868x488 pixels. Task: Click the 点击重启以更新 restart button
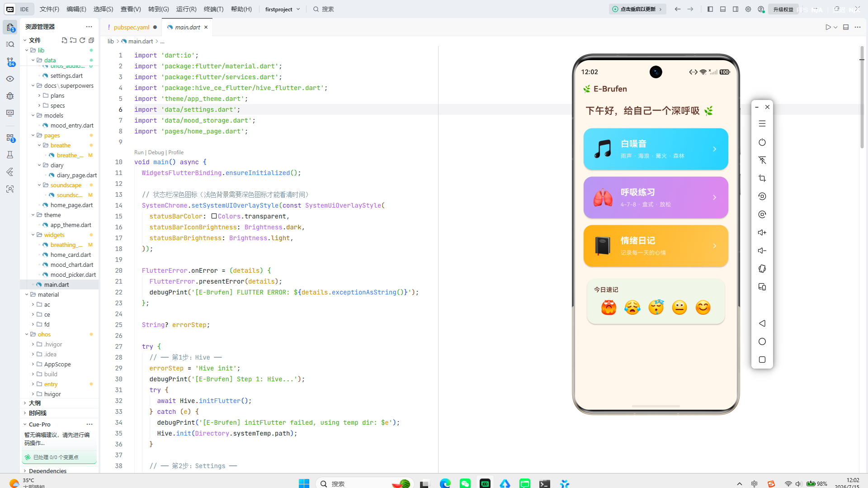pos(637,9)
